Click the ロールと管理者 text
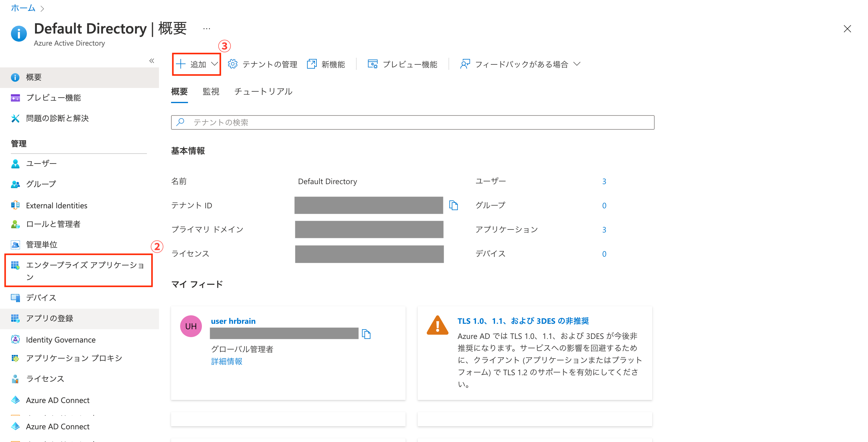This screenshot has width=868, height=442. pyautogui.click(x=53, y=224)
